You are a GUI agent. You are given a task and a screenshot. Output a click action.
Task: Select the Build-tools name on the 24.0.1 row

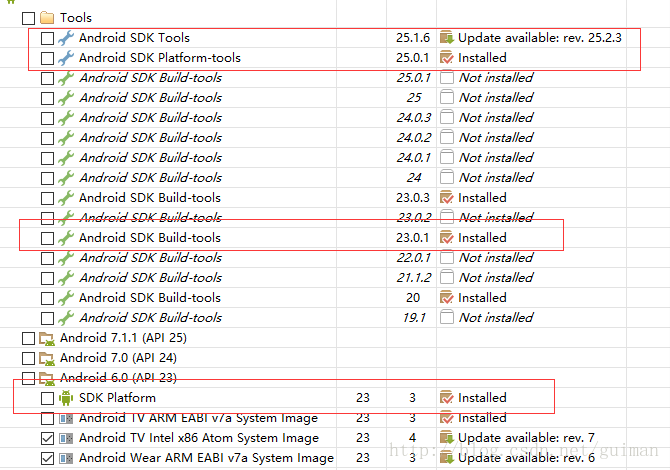[x=150, y=158]
